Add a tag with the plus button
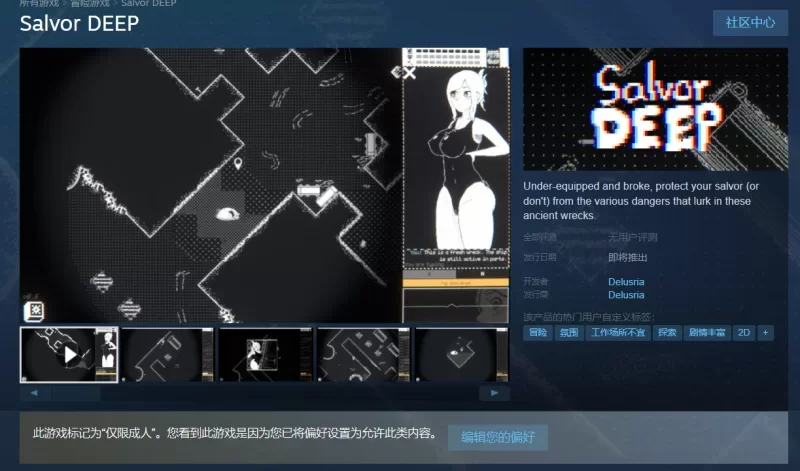800x471 pixels. point(765,333)
